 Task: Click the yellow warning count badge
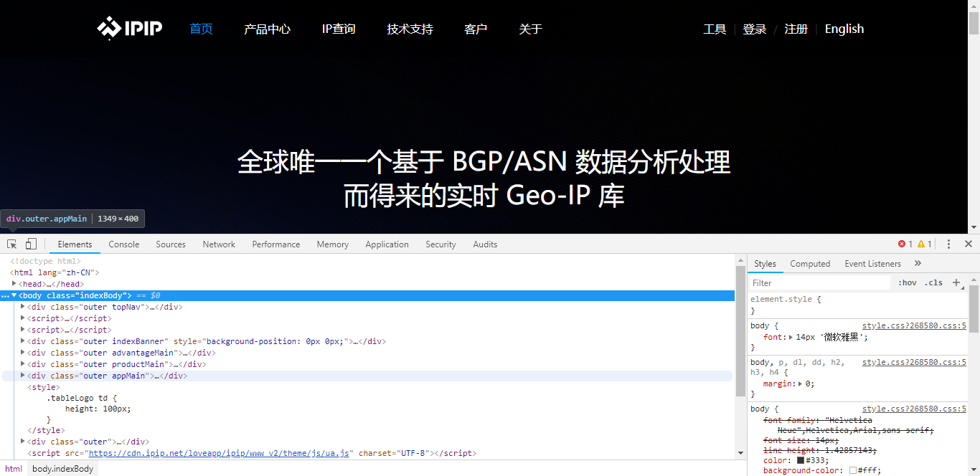click(x=923, y=244)
